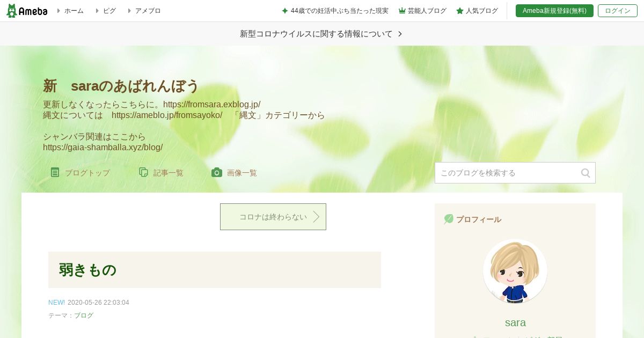Click Ameba新規登録(無料) button
This screenshot has width=644, height=338.
click(554, 11)
